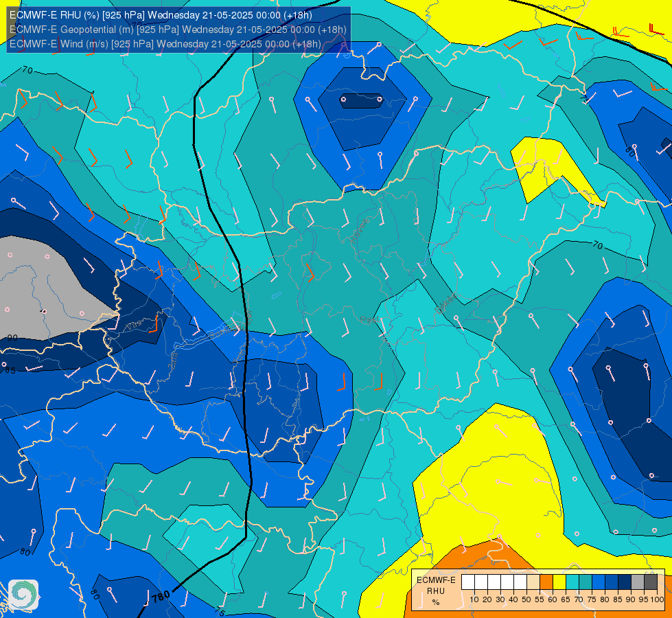
Task: Select the medium blue 80-85% legend swatch
Action: coord(612,582)
